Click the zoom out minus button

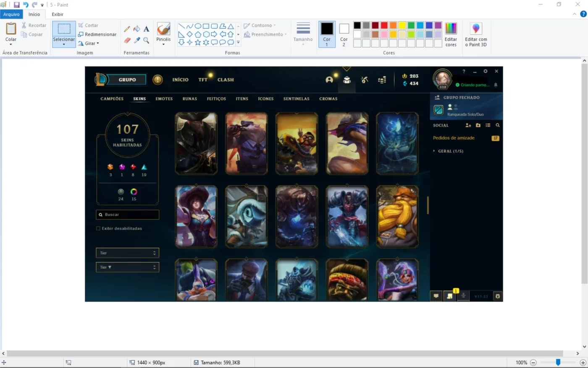[x=533, y=362]
